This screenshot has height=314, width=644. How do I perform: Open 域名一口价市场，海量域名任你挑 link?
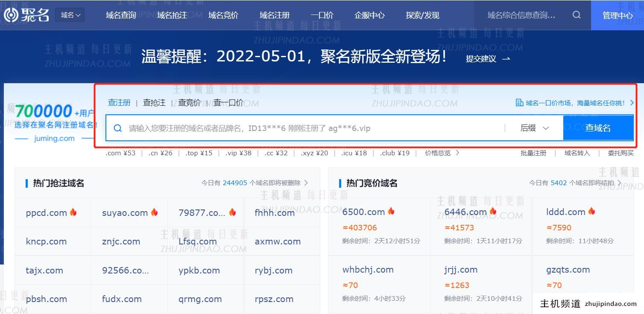(575, 103)
